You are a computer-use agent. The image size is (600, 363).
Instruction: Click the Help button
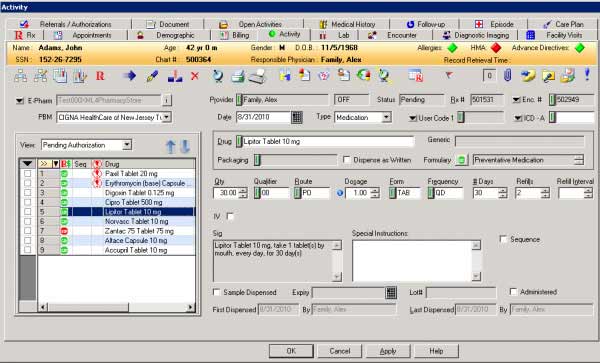436,351
